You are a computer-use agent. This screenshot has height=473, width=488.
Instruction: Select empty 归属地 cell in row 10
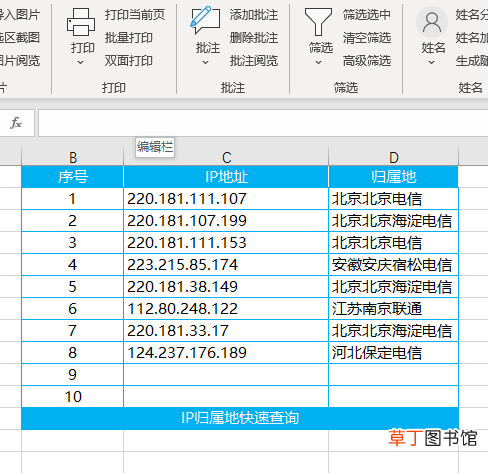(x=393, y=397)
